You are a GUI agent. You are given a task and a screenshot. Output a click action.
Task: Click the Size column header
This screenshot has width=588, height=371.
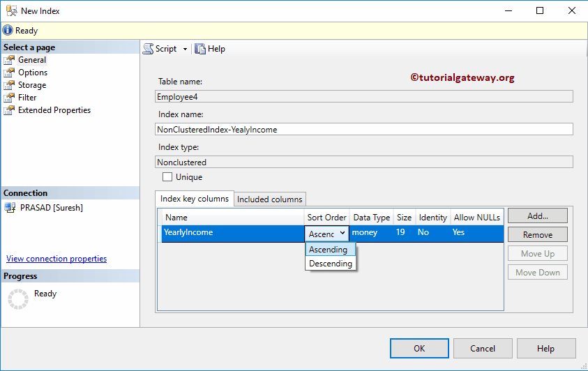[x=405, y=218]
